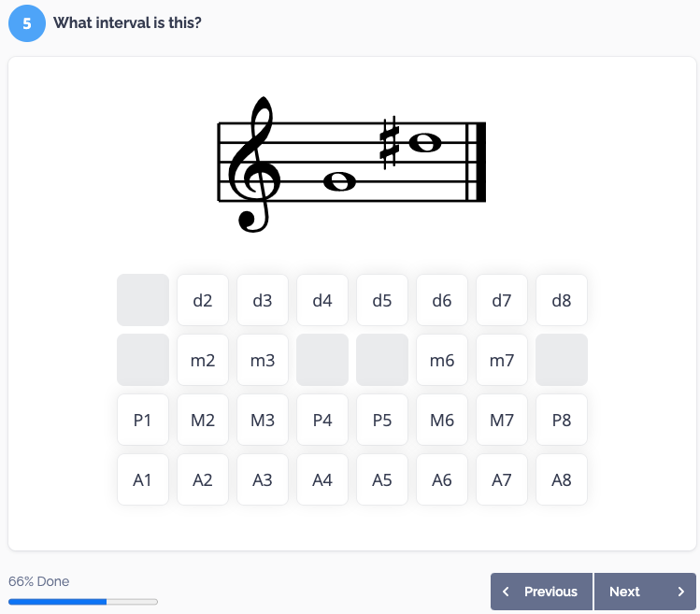Image resolution: width=700 pixels, height=614 pixels.
Task: Click the right chevron on Next
Action: click(681, 592)
